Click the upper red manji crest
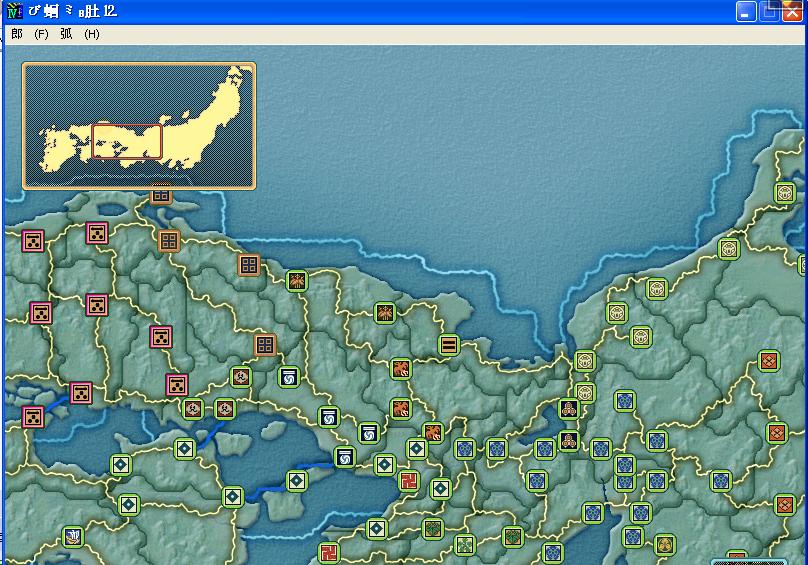Viewport: 808px width, 565px height. pos(408,481)
